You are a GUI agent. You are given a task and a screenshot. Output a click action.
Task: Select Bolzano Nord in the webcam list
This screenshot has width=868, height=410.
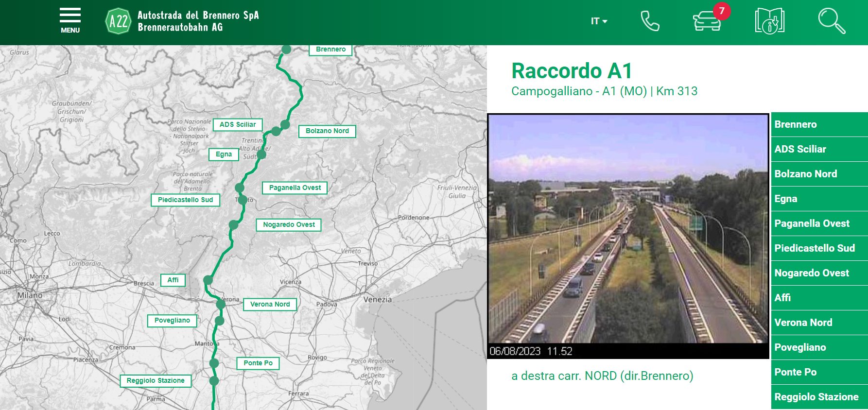(x=819, y=174)
